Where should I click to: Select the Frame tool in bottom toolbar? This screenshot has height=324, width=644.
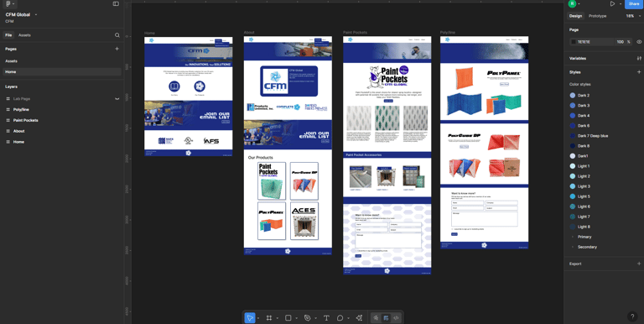coord(269,318)
